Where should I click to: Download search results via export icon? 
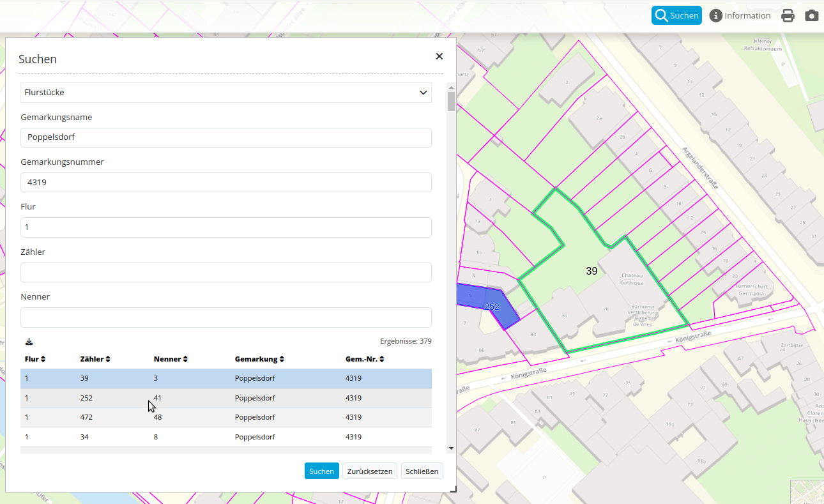(29, 342)
